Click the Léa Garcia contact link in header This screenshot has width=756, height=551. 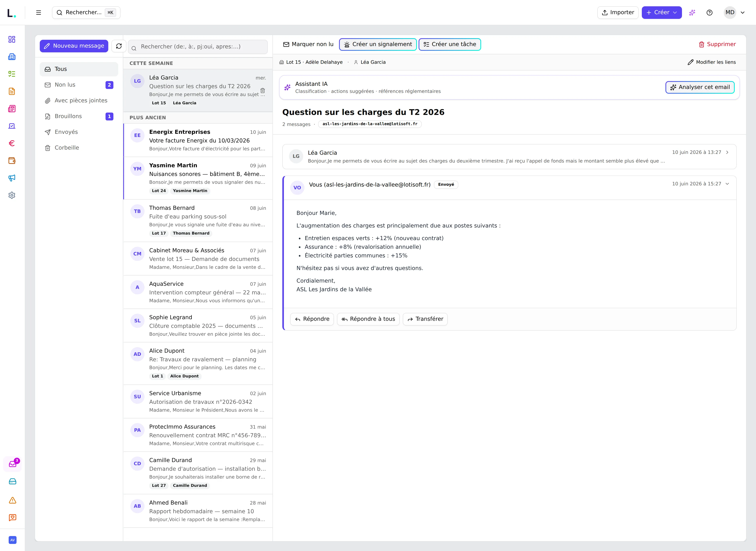click(x=370, y=62)
